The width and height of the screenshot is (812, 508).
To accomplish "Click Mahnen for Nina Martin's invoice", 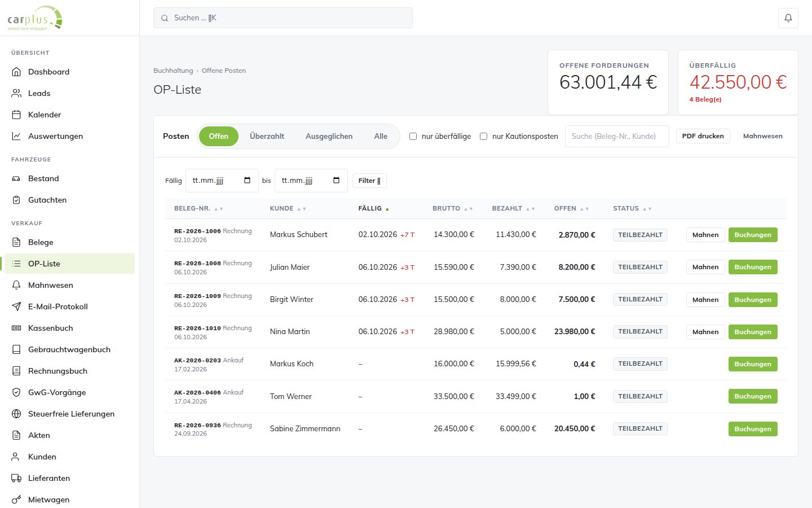I will pos(705,332).
